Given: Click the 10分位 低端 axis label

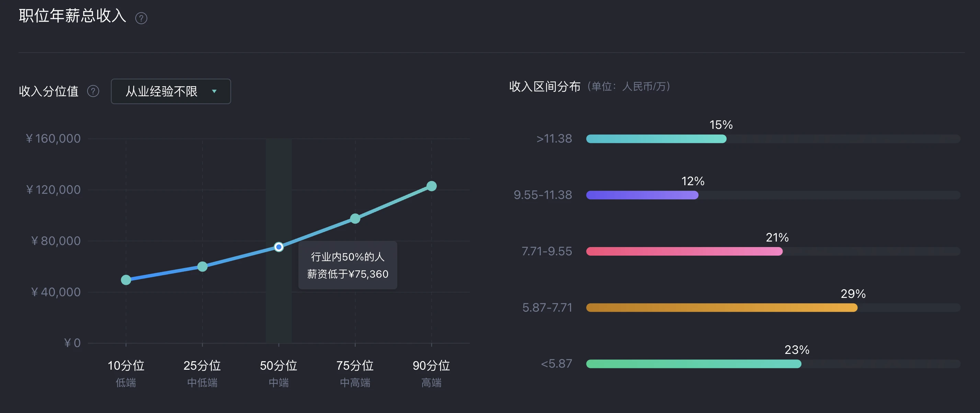Looking at the screenshot, I should click(126, 373).
